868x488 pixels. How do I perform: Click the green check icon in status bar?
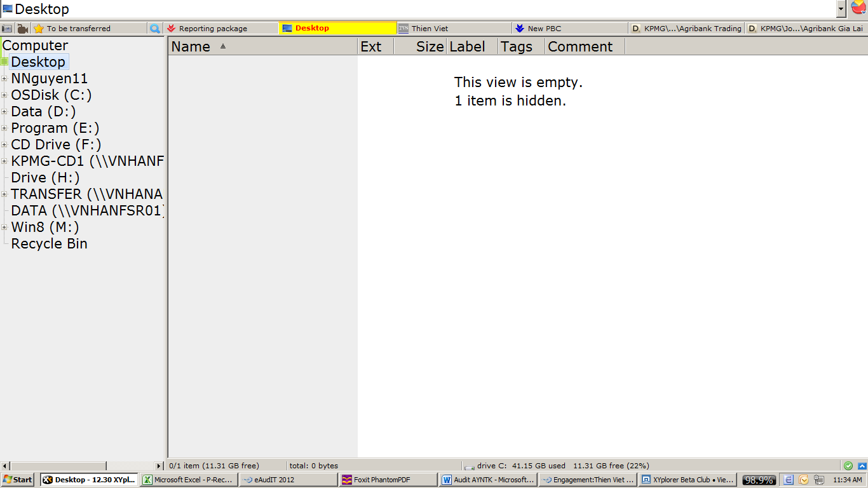848,466
